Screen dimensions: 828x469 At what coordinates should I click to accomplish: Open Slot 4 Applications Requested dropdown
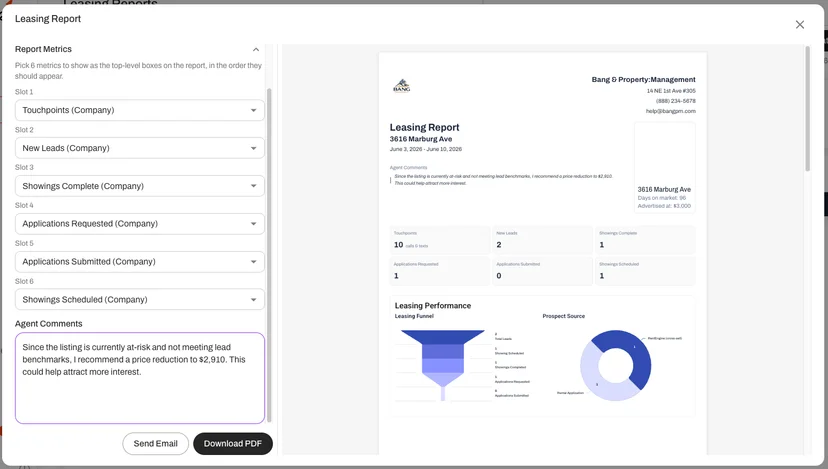[139, 224]
